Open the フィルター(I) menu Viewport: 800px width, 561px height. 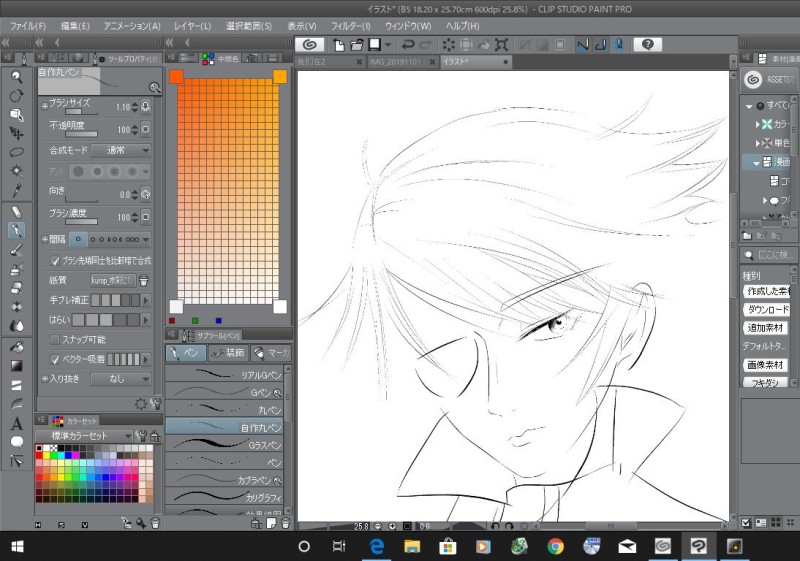(x=351, y=26)
